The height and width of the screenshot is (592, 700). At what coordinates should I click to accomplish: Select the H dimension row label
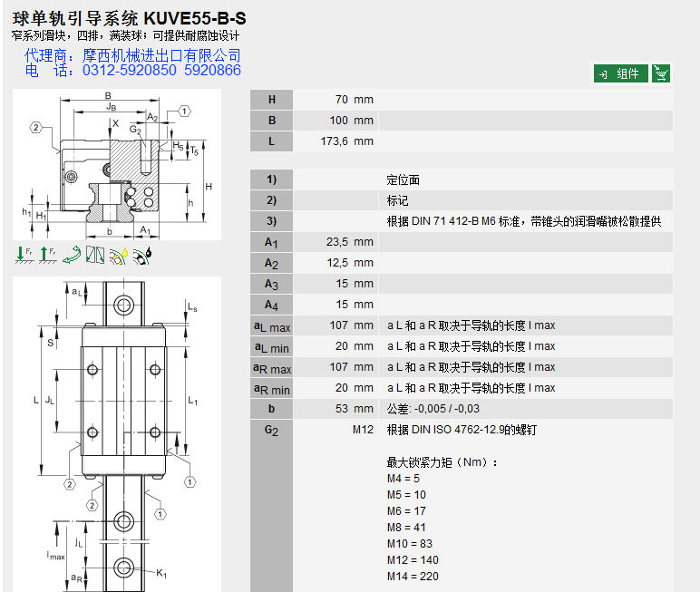(271, 100)
